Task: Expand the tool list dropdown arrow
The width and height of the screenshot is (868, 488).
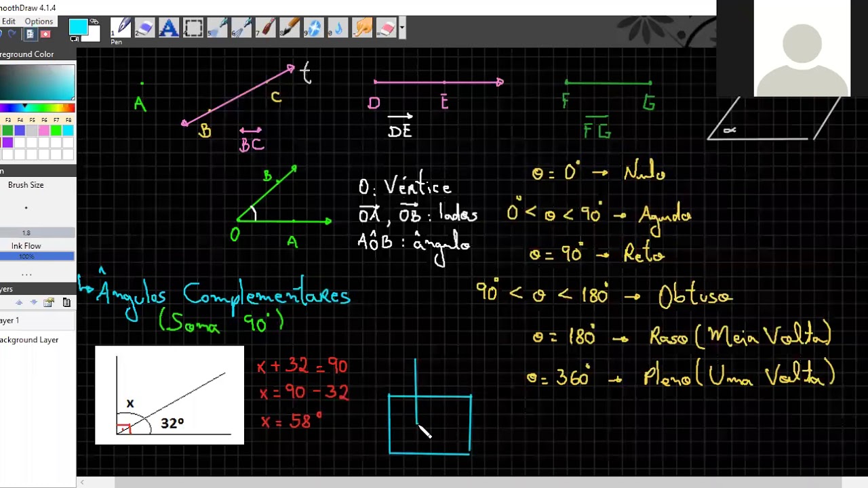Action: click(402, 28)
